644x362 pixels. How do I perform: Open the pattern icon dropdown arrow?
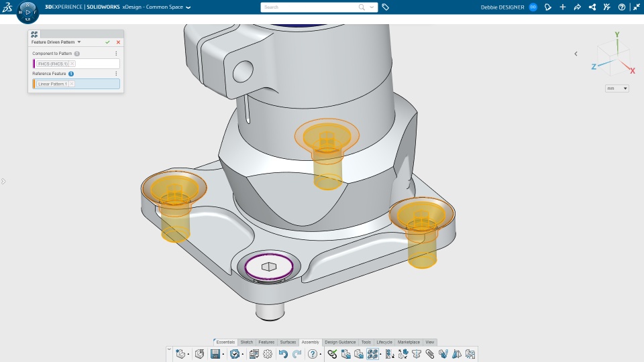[380, 354]
